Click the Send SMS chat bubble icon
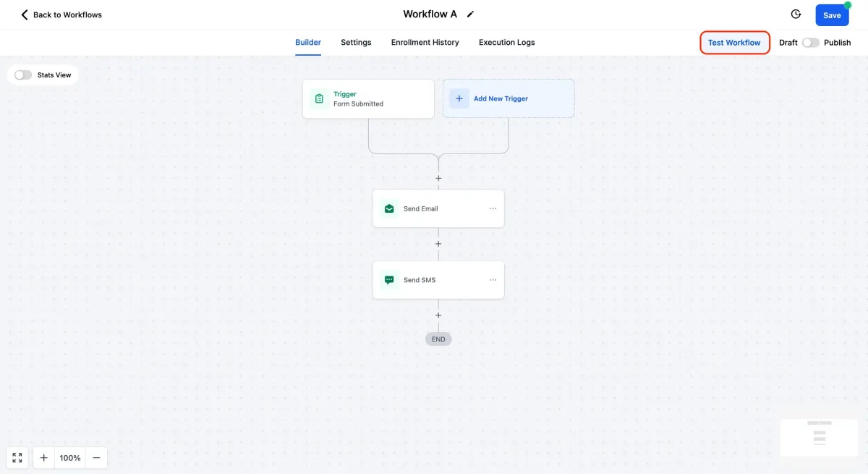Screen dimensions: 868x474 pos(389,280)
